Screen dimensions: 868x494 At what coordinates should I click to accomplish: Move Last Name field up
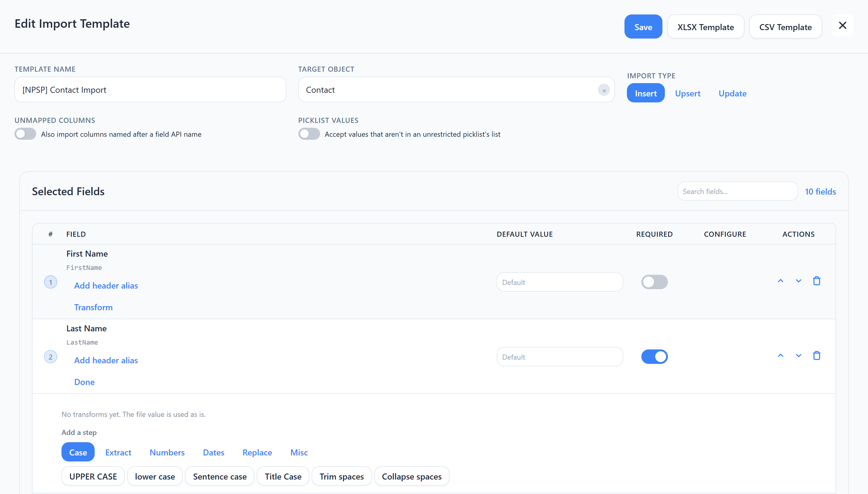click(x=780, y=356)
